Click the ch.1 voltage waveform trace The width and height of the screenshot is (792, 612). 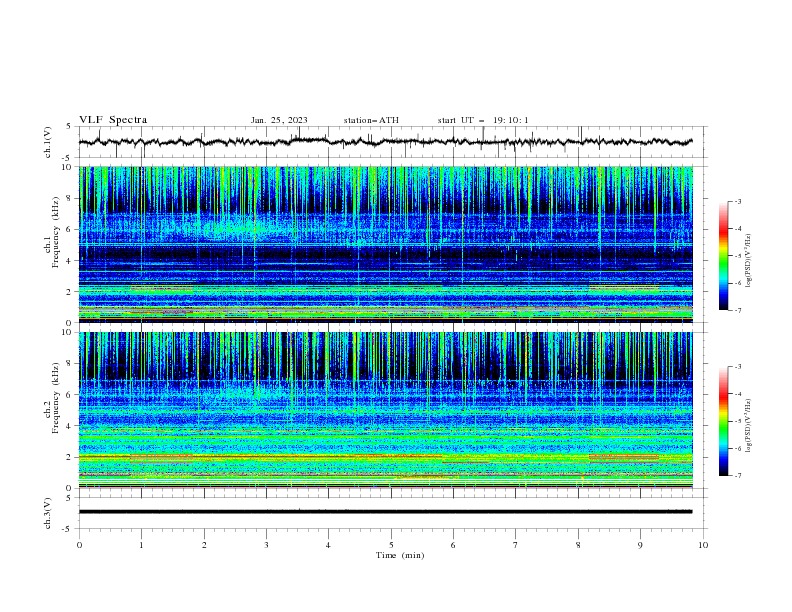(385, 142)
